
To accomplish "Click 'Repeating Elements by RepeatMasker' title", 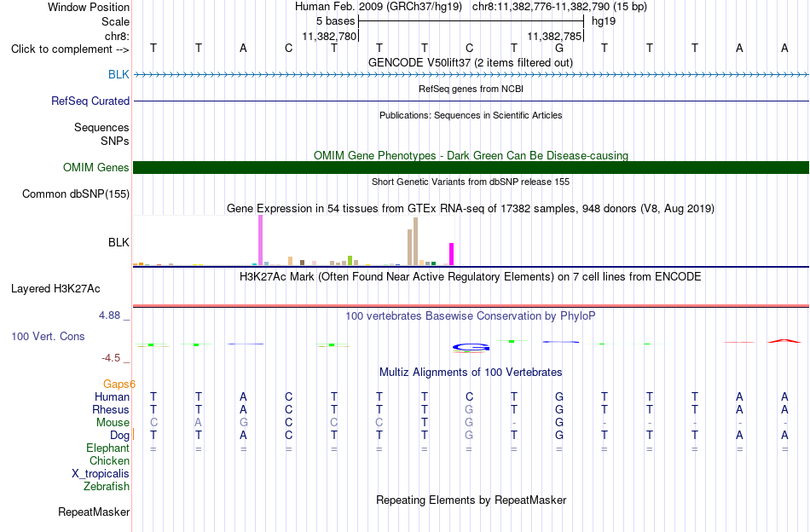I will (471, 500).
